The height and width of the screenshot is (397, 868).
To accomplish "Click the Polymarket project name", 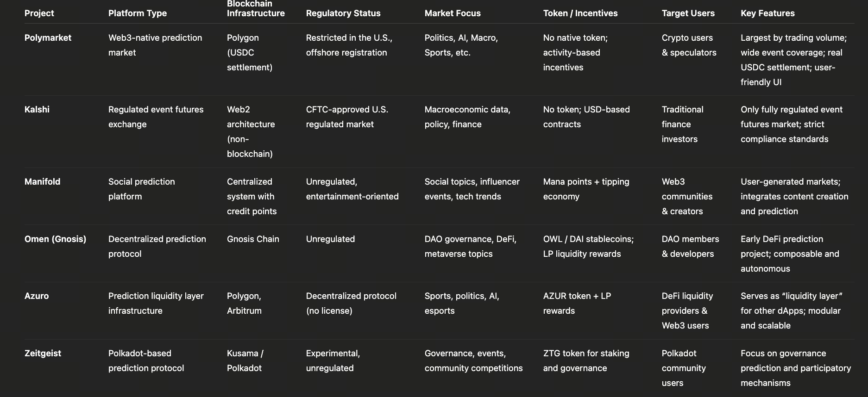I will pos(48,37).
